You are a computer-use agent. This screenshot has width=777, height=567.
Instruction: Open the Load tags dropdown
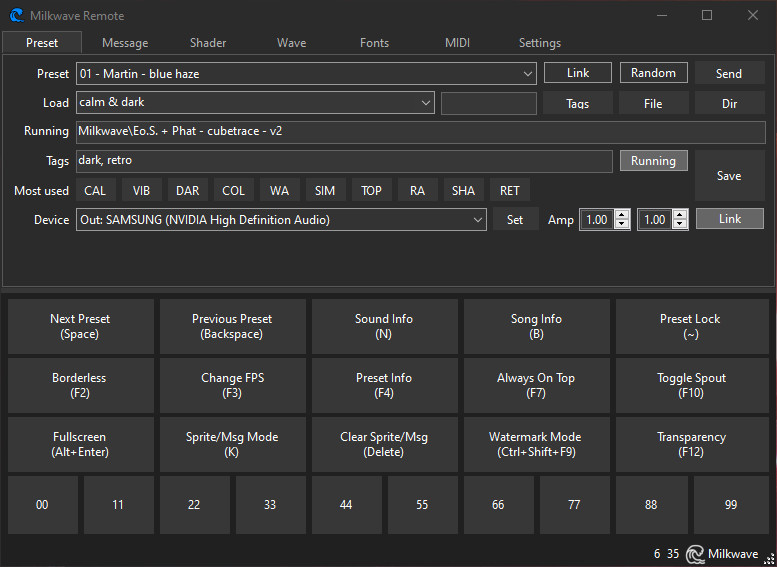tap(426, 103)
